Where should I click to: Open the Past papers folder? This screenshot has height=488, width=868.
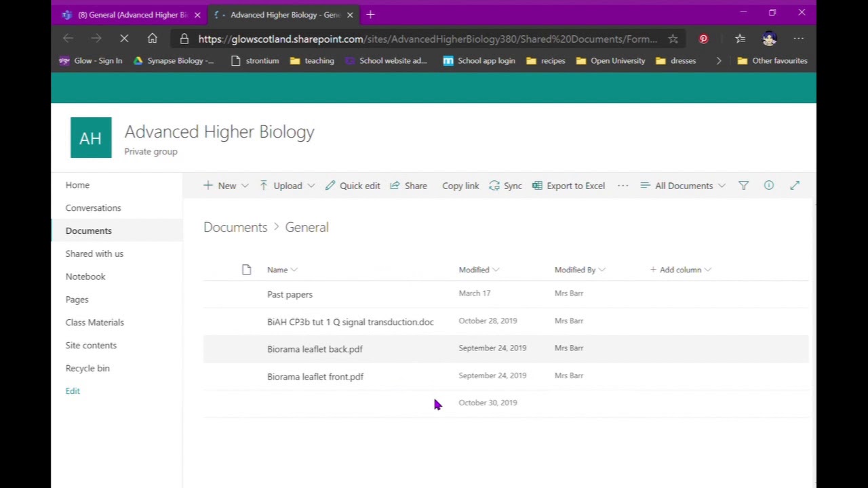[x=290, y=294]
